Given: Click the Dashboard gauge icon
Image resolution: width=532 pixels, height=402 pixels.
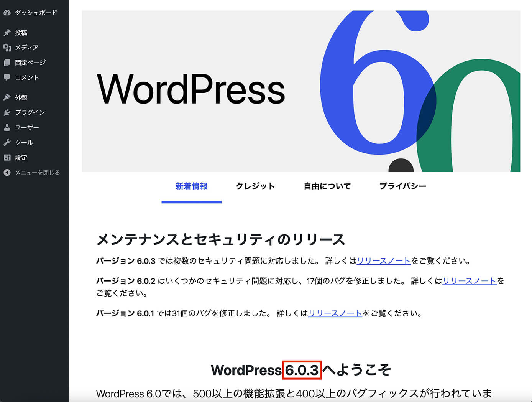Looking at the screenshot, I should pos(7,13).
